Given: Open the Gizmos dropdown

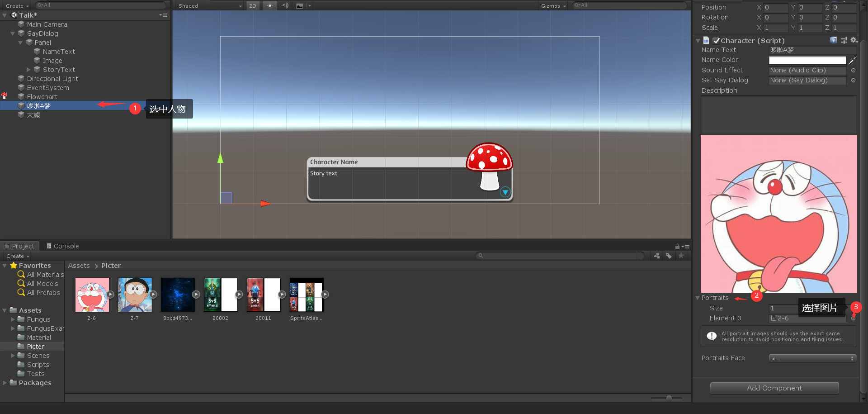Looking at the screenshot, I should coord(553,6).
